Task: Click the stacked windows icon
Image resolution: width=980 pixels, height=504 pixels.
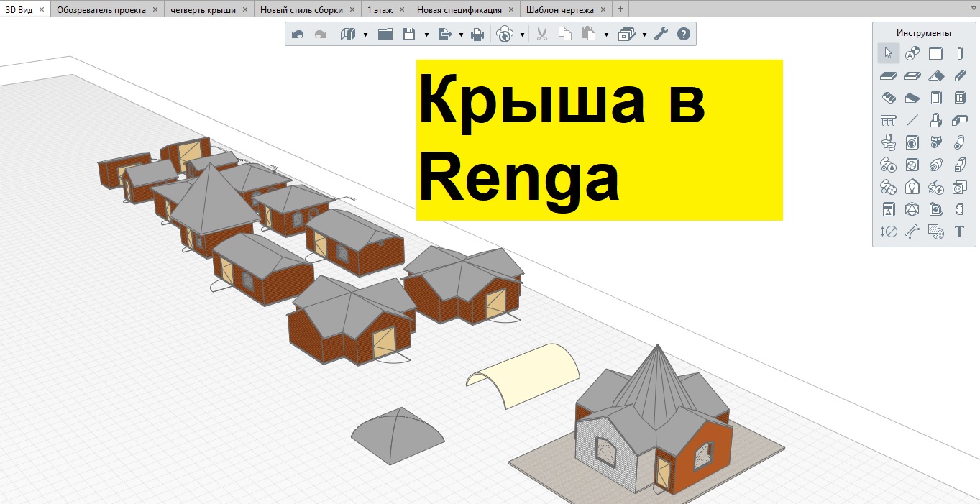Action: pyautogui.click(x=626, y=34)
